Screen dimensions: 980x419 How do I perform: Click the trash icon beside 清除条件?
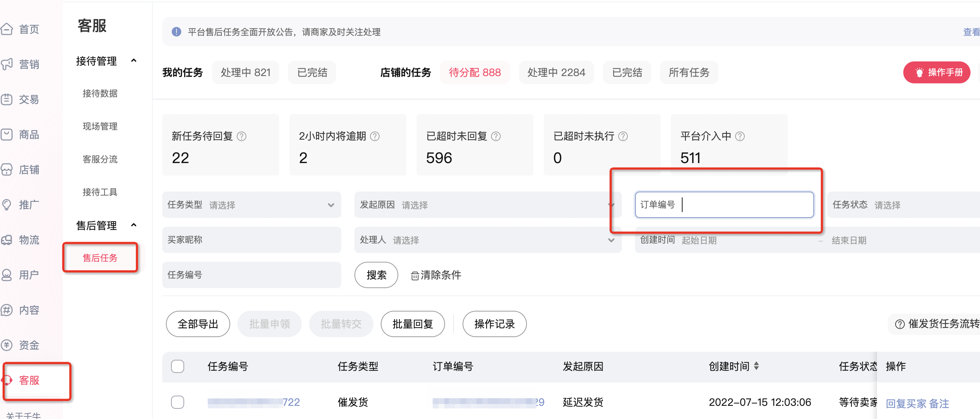click(415, 275)
